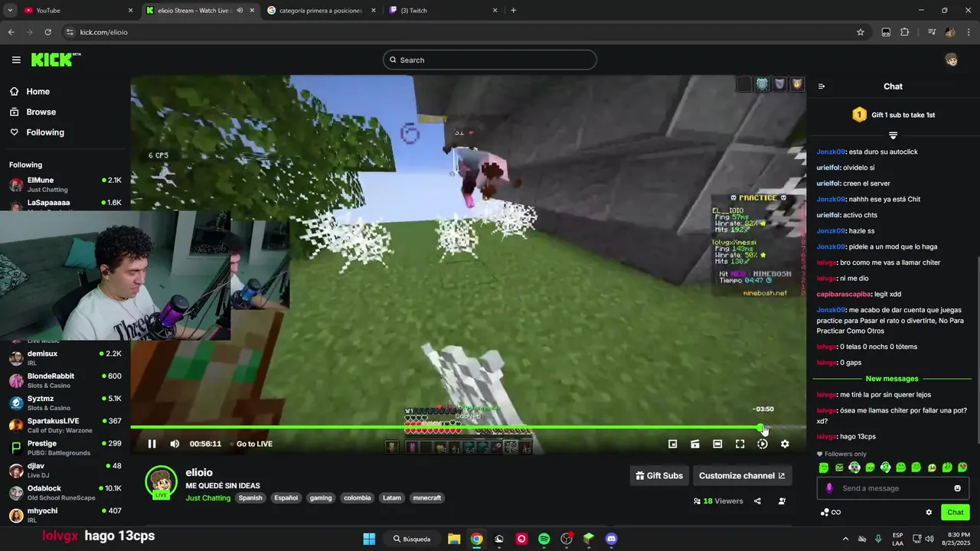The width and height of the screenshot is (980, 551).
Task: Click the Español stream tag
Action: (x=286, y=497)
